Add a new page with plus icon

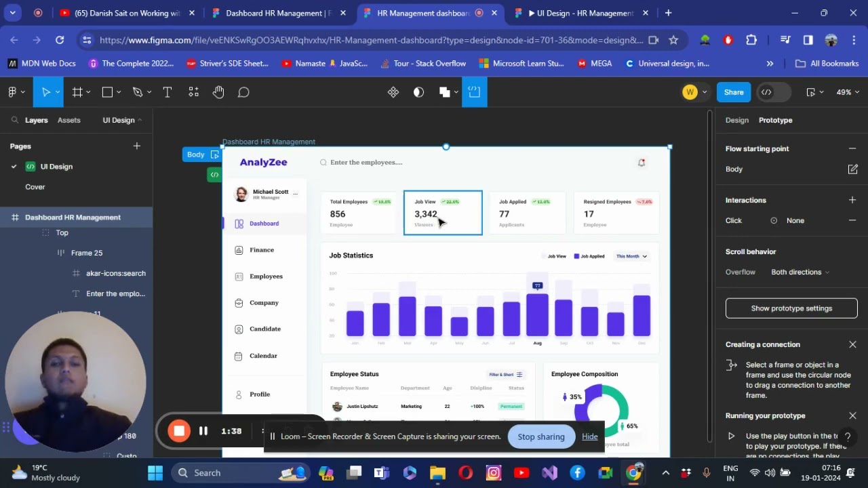click(x=137, y=146)
